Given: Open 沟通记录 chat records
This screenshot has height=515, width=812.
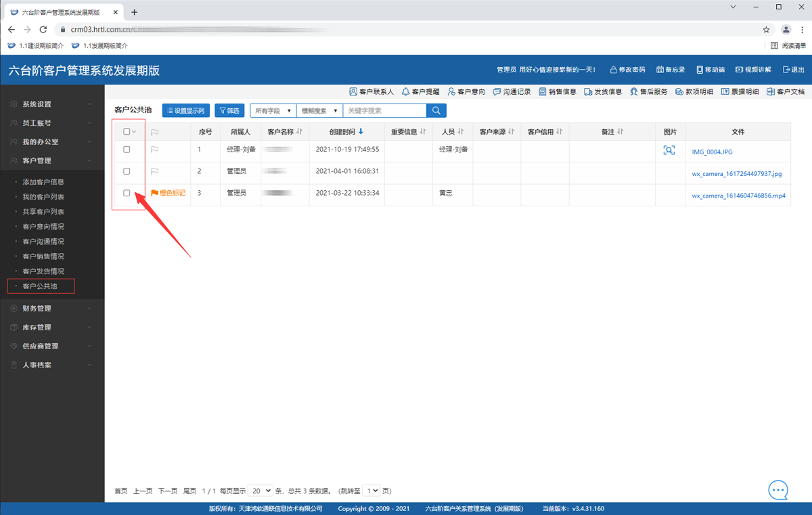Looking at the screenshot, I should [x=512, y=91].
